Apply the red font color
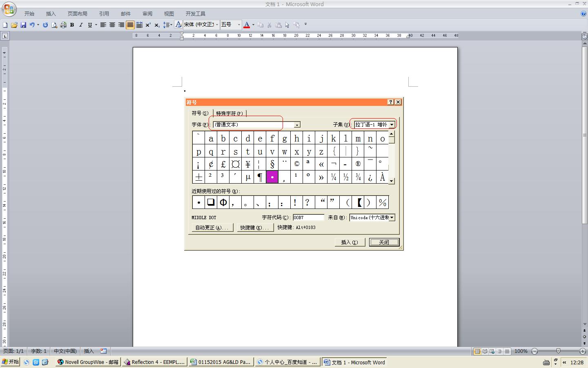The width and height of the screenshot is (588, 368). 247,25
